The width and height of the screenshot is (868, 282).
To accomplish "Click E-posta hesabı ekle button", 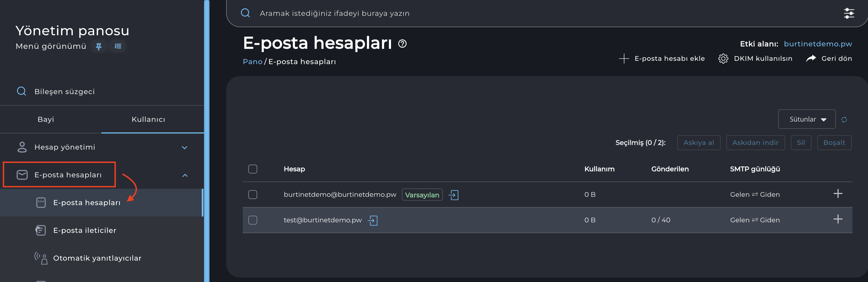I will coord(662,59).
